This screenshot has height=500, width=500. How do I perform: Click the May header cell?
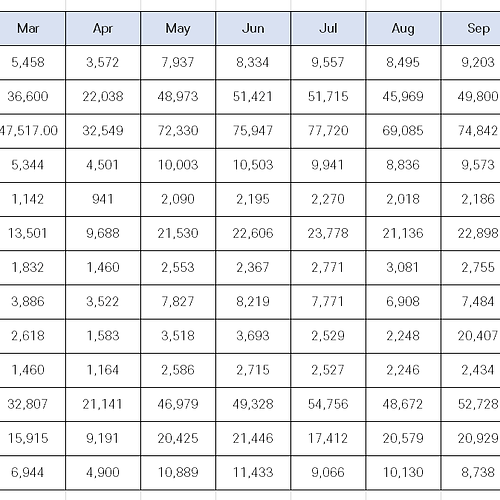point(178,29)
